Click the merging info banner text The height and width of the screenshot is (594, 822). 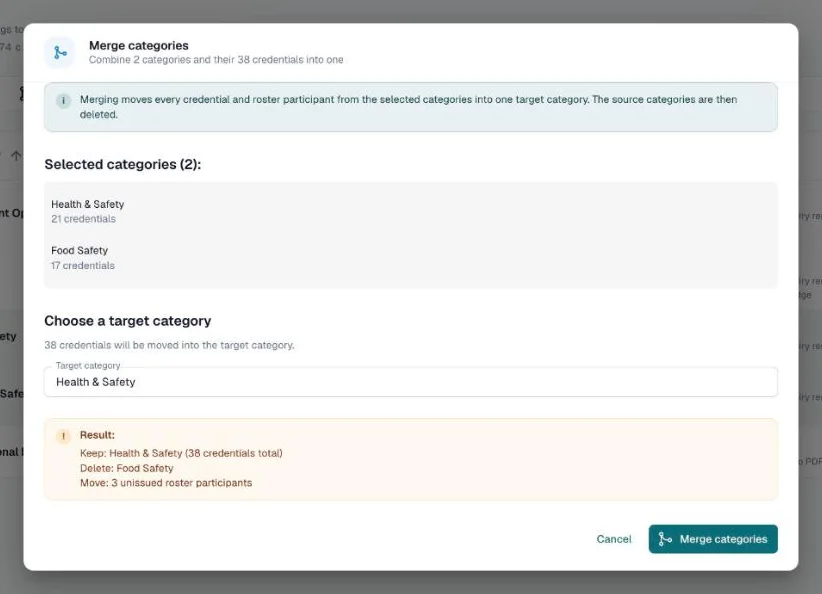pyautogui.click(x=408, y=107)
